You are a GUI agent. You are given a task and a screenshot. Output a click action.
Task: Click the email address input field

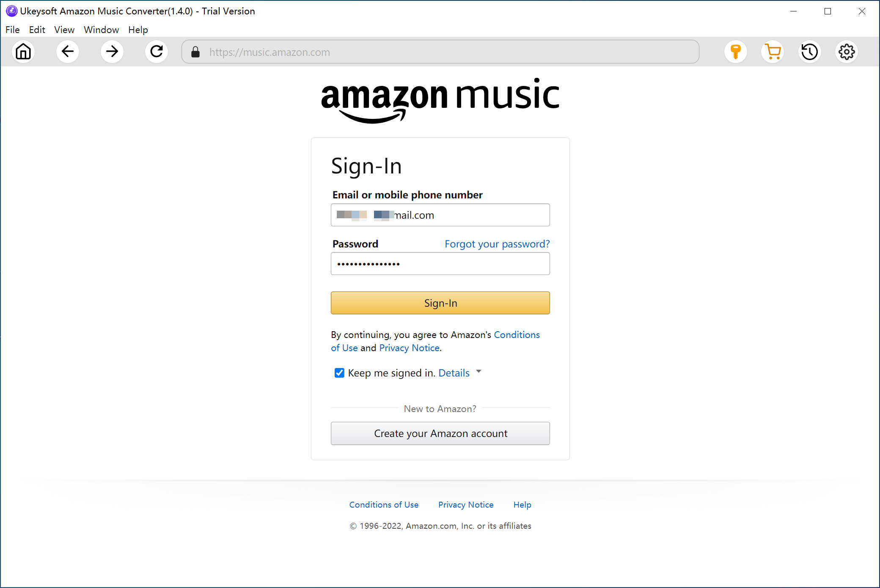[440, 214]
